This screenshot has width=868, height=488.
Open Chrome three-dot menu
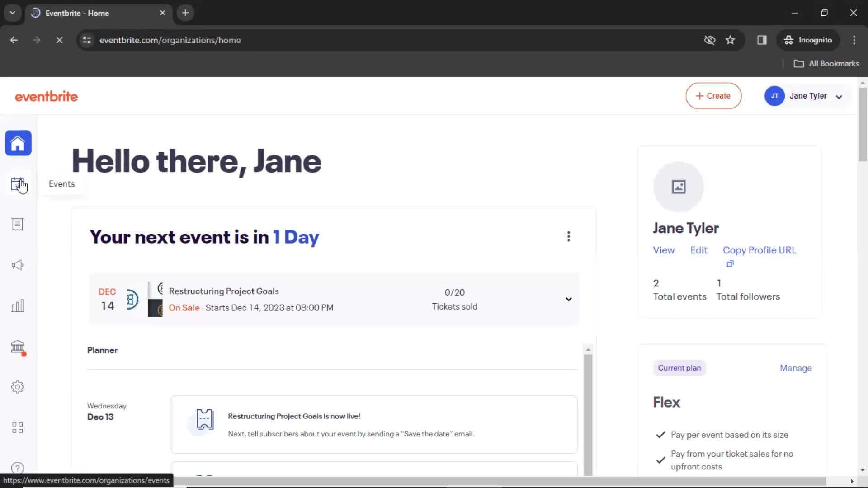point(854,40)
